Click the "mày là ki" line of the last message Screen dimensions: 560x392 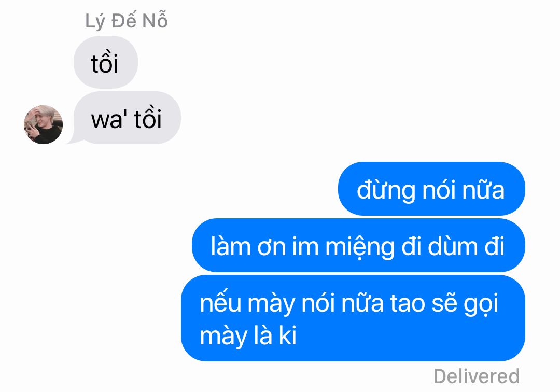[x=248, y=336]
